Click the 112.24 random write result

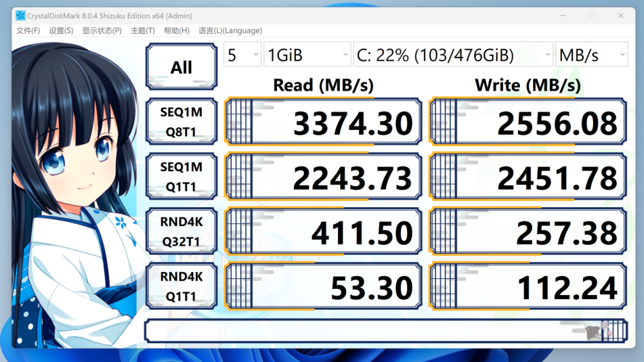[x=528, y=286]
